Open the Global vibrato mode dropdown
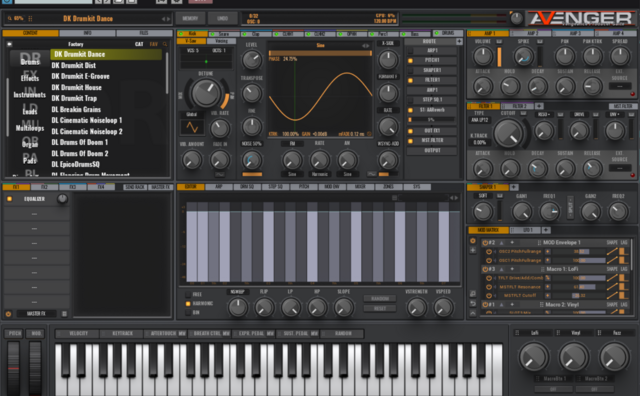This screenshot has width=640, height=396. [191, 114]
